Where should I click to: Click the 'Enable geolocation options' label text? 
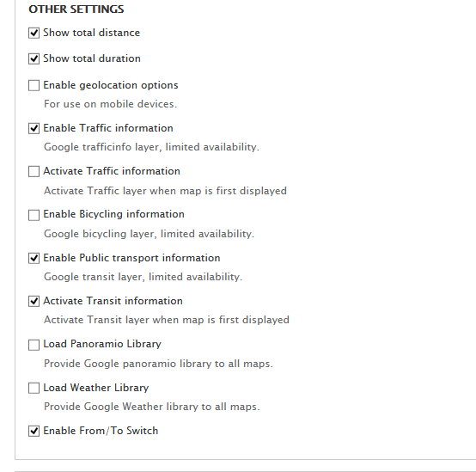111,85
